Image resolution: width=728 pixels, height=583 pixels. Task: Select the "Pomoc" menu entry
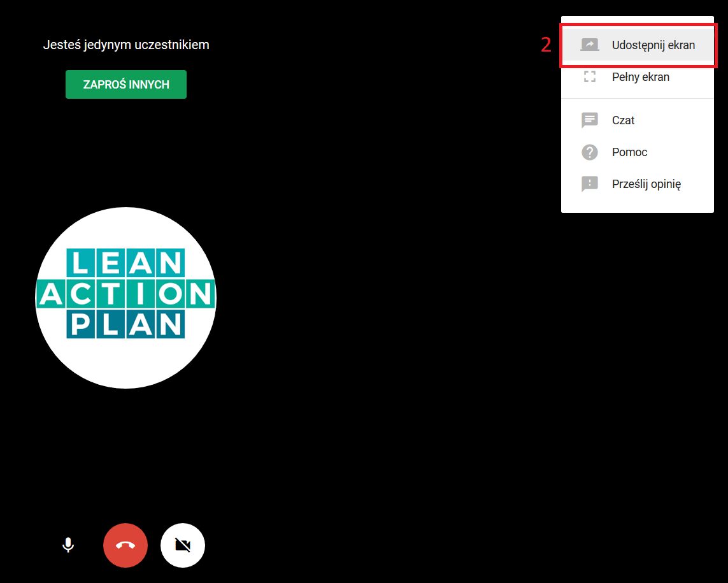pos(629,152)
